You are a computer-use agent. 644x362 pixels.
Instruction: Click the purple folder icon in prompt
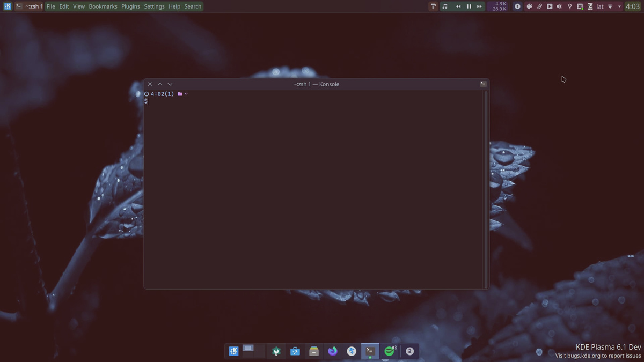[x=180, y=94]
